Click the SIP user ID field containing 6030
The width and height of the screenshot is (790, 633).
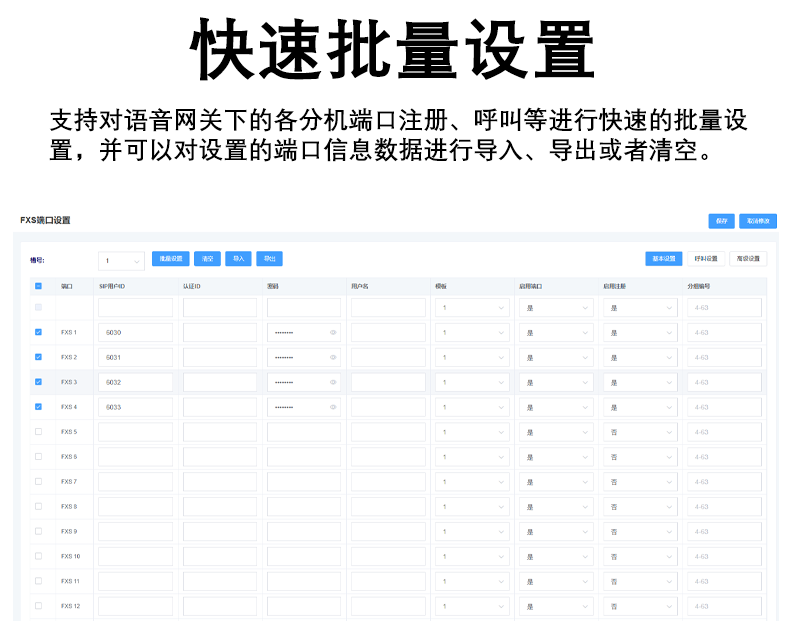pos(135,332)
